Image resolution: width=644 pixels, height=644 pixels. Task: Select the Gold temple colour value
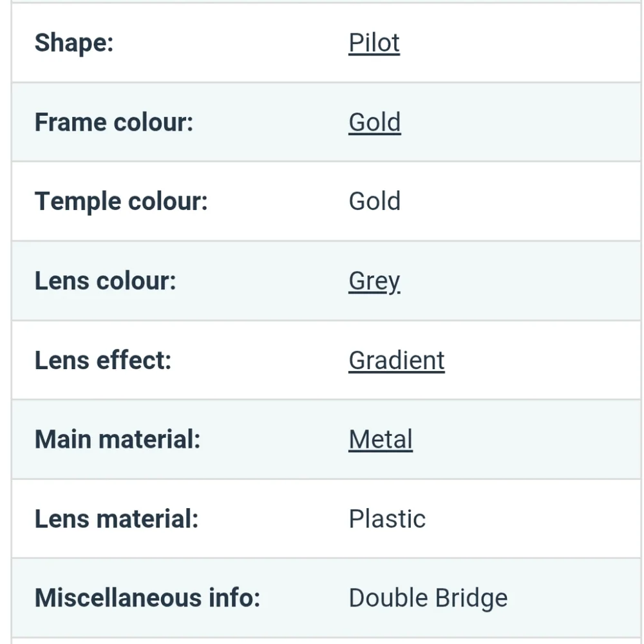pyautogui.click(x=375, y=201)
